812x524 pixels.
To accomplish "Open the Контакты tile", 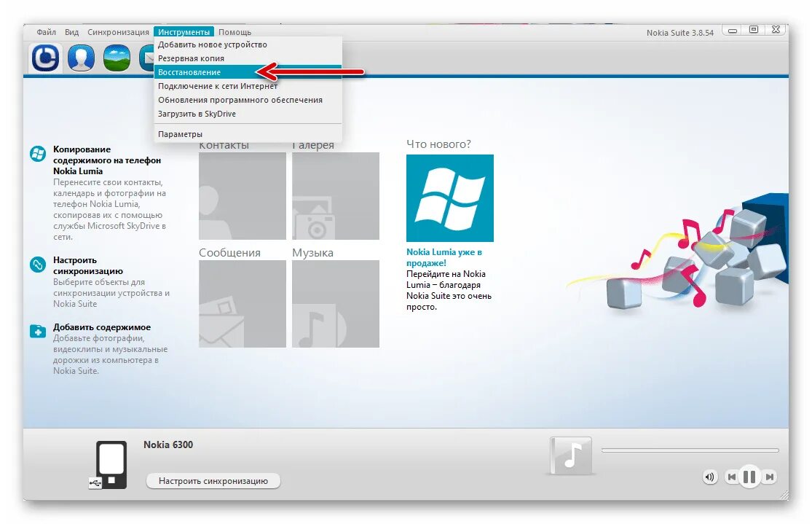I will tap(243, 196).
